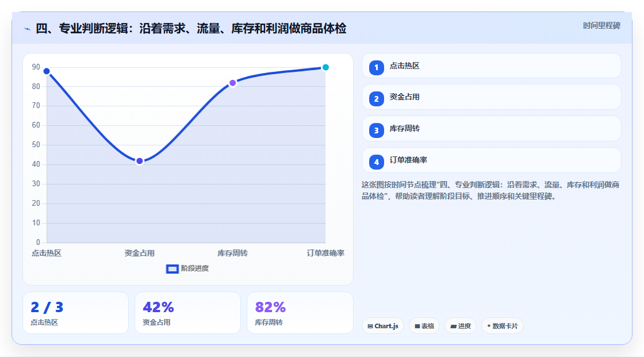Click the y-axis value 50
644x357 pixels.
tap(36, 145)
